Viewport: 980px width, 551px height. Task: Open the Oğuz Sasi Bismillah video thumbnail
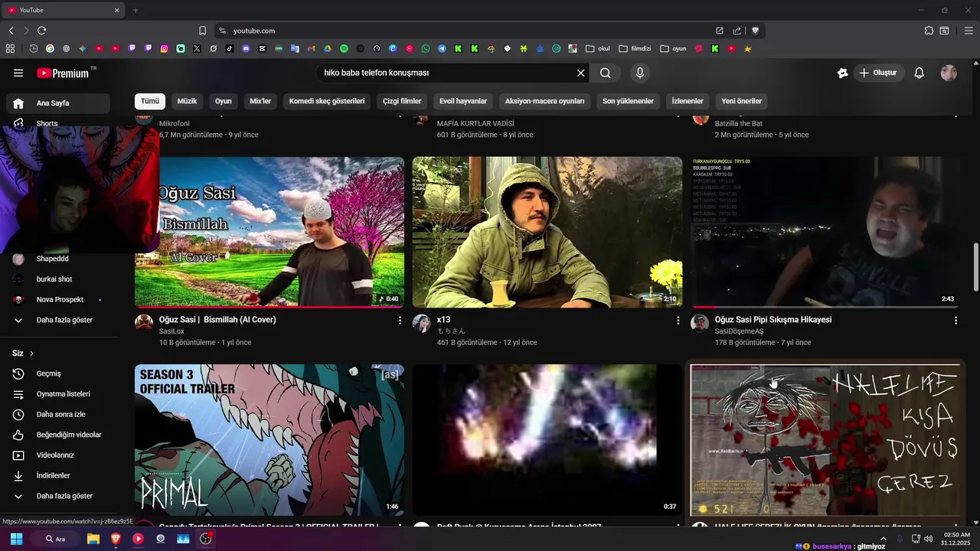pos(269,232)
